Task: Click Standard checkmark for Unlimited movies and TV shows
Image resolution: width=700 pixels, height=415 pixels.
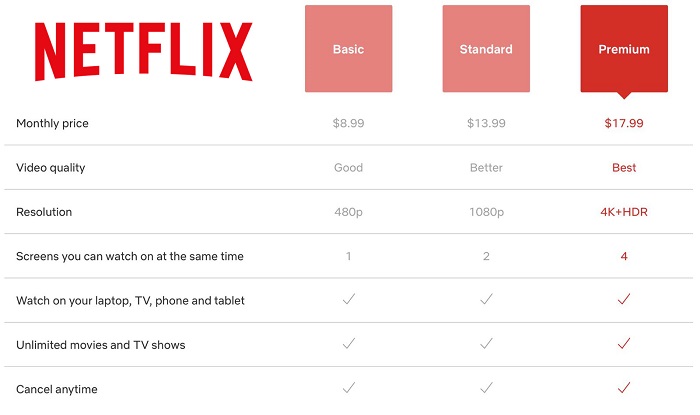Action: pyautogui.click(x=486, y=344)
